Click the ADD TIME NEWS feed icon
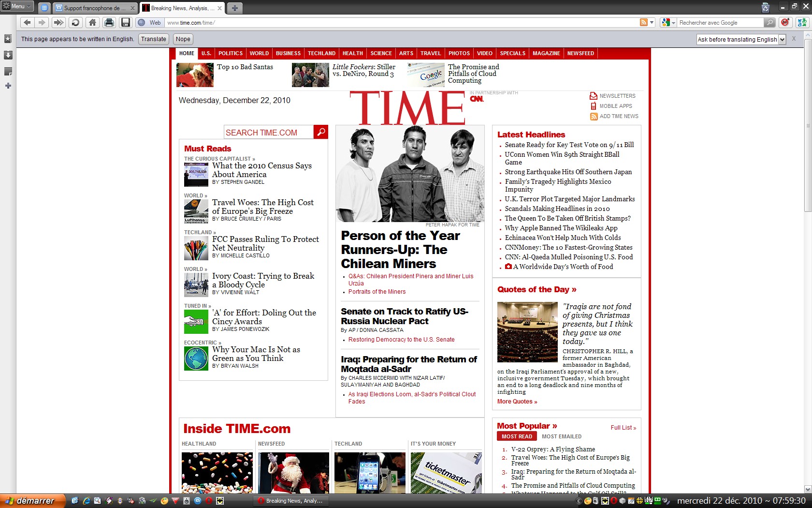This screenshot has height=508, width=812. [x=594, y=116]
